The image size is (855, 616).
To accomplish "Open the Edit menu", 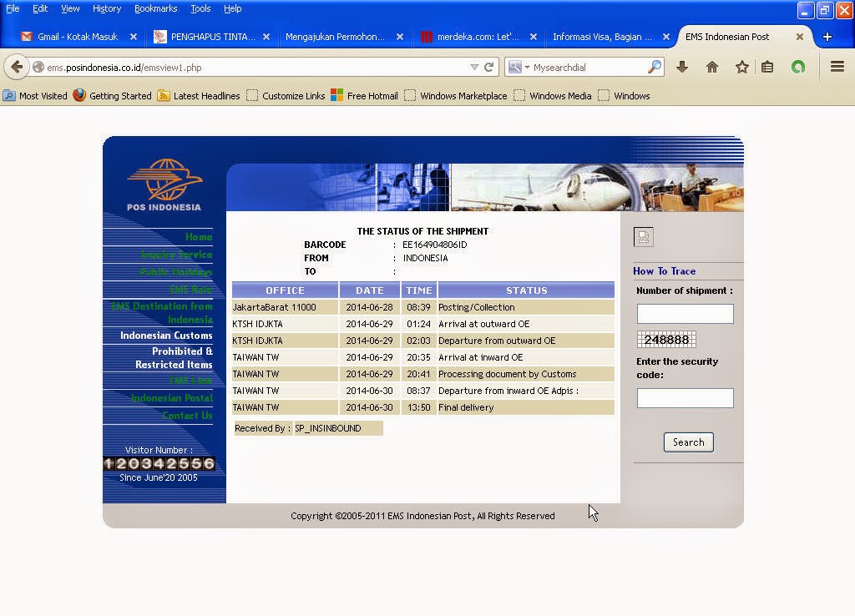I will point(40,8).
